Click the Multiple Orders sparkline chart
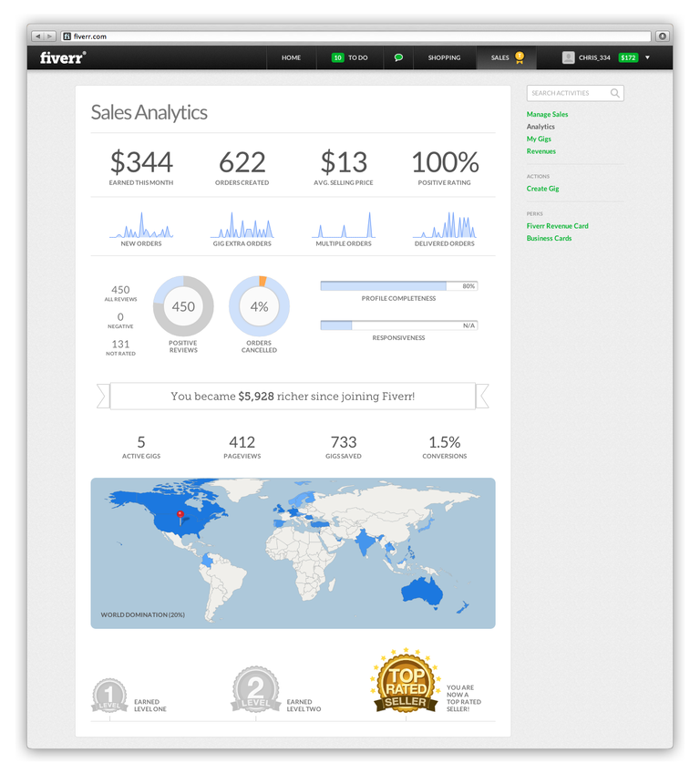This screenshot has height=784, width=700. pyautogui.click(x=344, y=225)
